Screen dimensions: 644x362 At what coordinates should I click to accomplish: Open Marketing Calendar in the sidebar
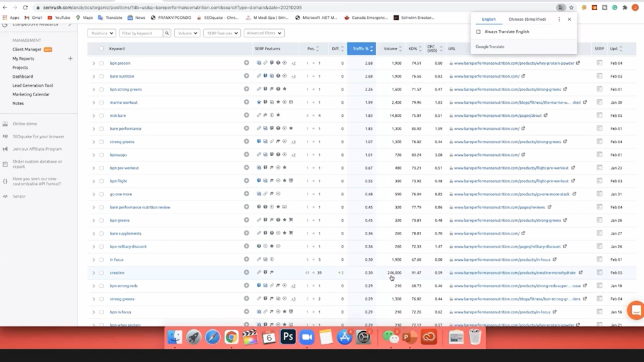pyautogui.click(x=31, y=94)
